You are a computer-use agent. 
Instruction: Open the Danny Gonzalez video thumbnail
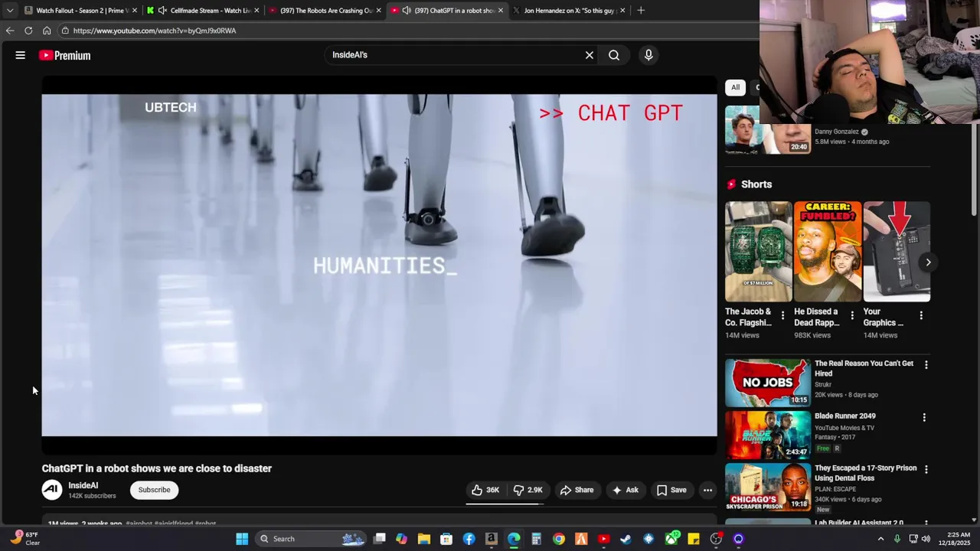(767, 130)
